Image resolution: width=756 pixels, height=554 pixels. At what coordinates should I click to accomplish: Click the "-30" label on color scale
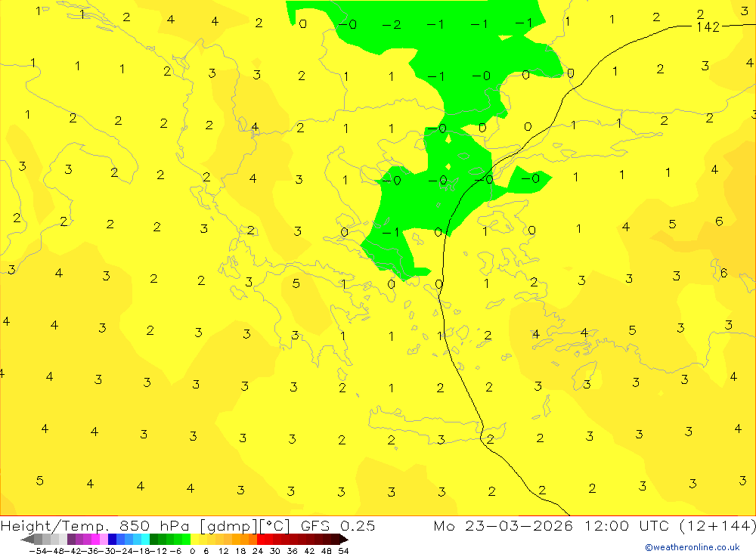pos(108,551)
